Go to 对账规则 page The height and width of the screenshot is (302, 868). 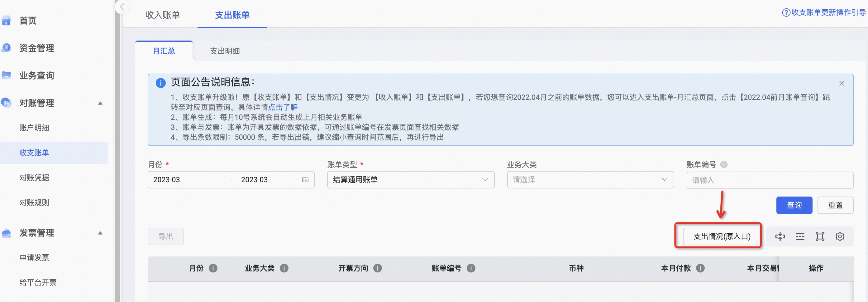(34, 202)
